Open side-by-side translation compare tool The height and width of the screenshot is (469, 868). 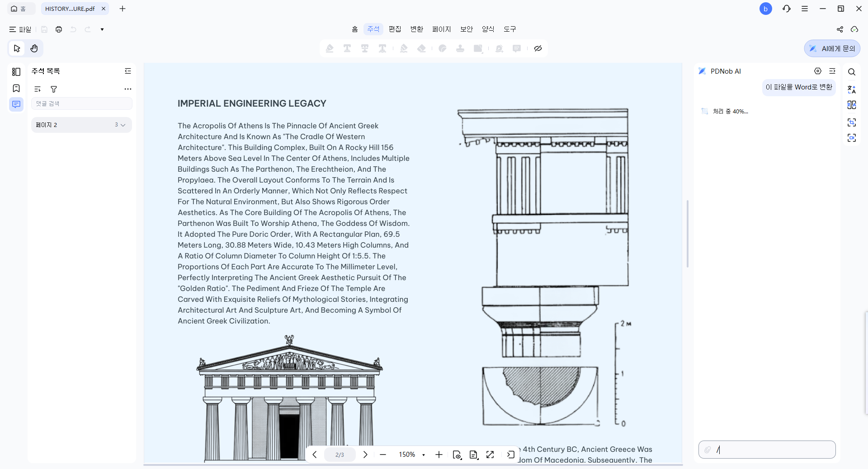(852, 105)
